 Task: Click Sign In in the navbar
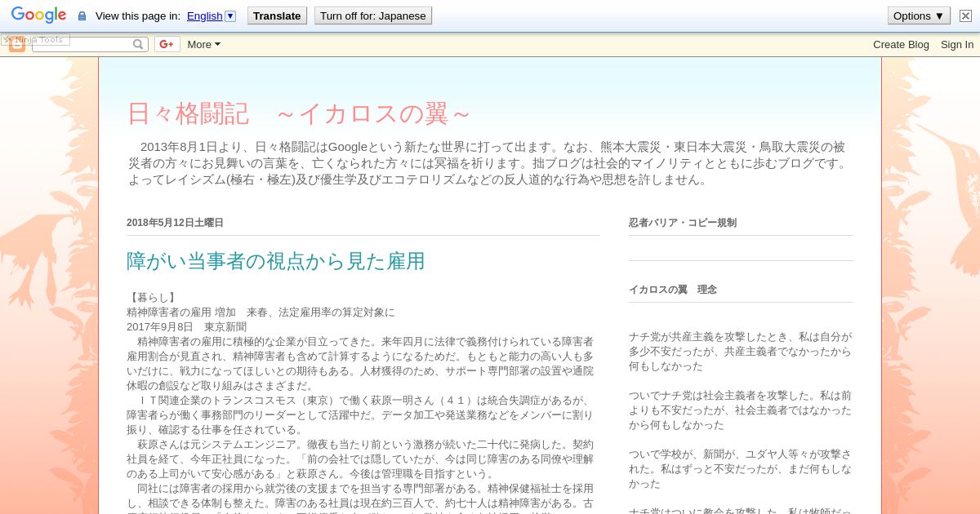pyautogui.click(x=957, y=44)
